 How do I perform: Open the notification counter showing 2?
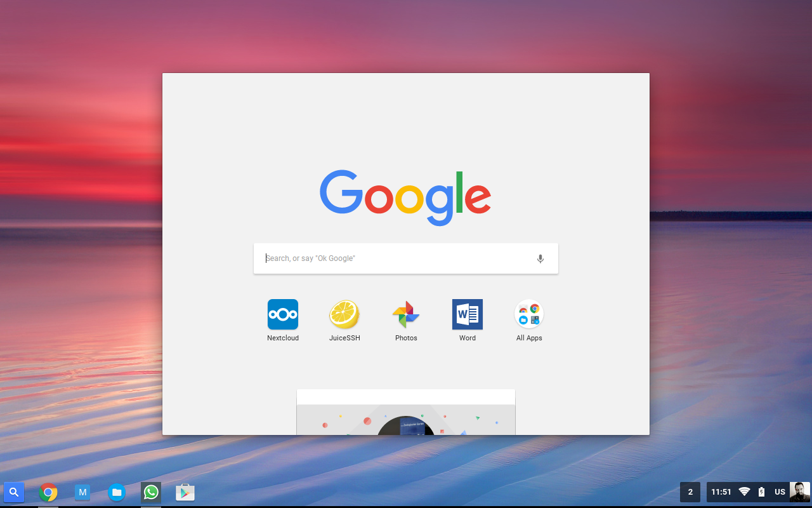pos(691,492)
